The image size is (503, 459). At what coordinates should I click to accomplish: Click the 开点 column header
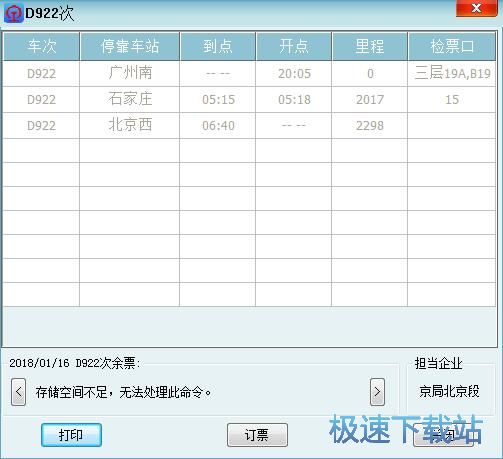[294, 46]
